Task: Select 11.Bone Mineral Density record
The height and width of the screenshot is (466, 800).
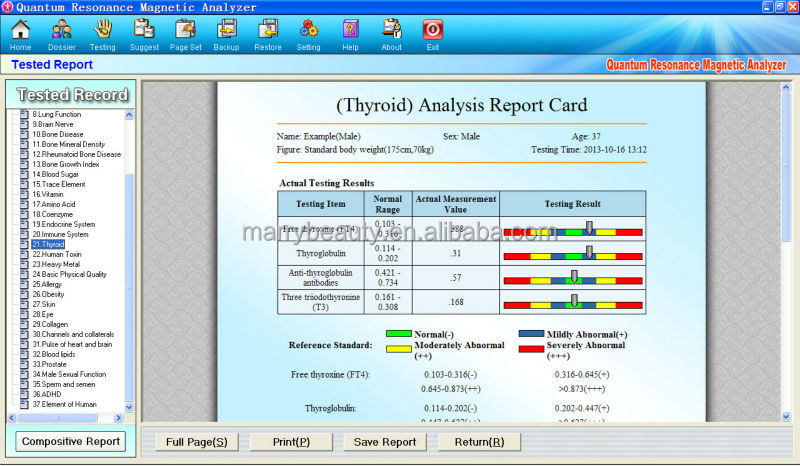Action: tap(68, 144)
